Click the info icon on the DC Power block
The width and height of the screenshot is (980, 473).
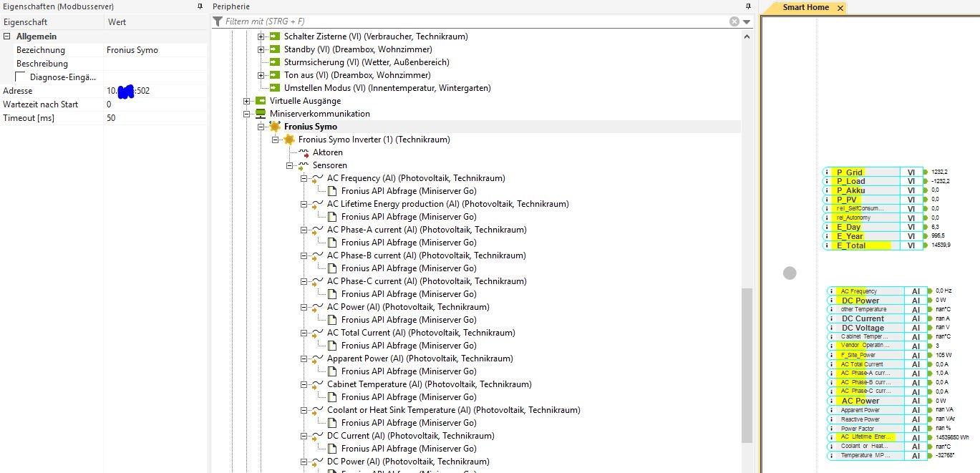(x=830, y=301)
